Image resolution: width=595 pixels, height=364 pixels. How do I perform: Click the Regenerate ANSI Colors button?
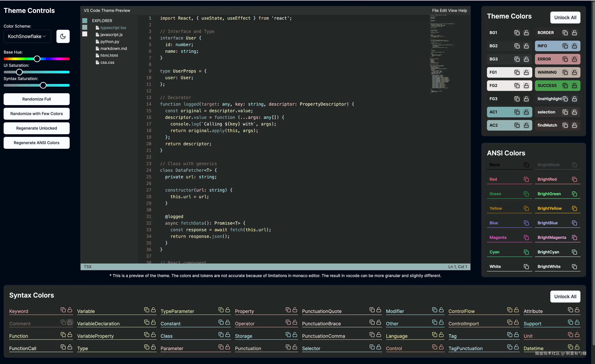(x=36, y=143)
